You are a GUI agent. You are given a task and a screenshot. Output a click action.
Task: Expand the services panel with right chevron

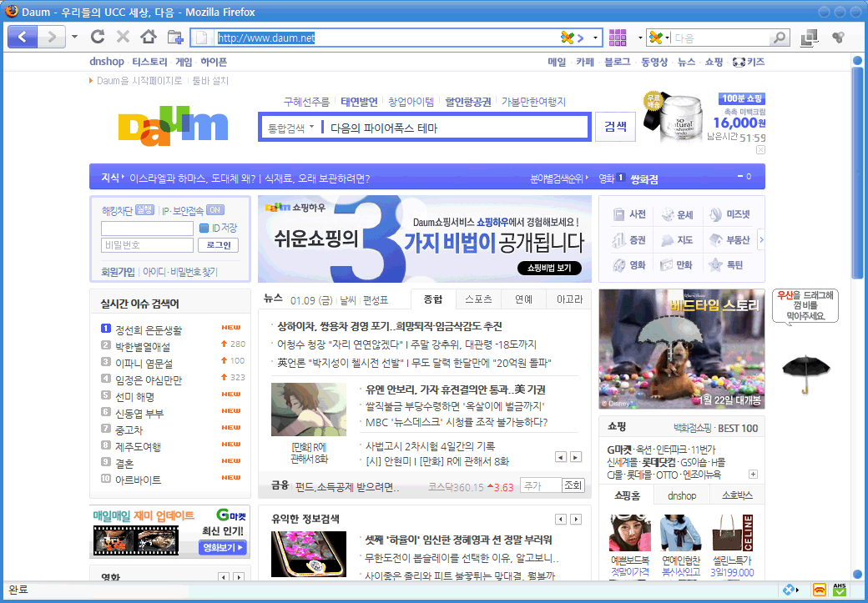coord(761,239)
